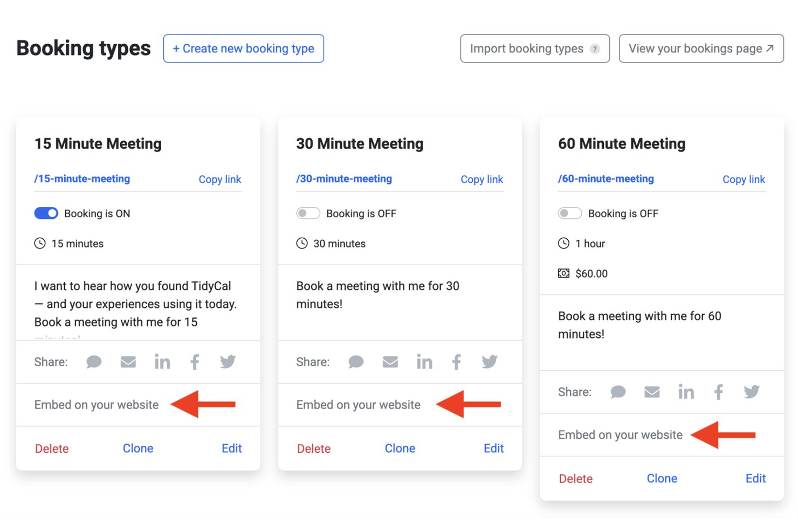Embed 15 Minute Meeting on your website
The image size is (798, 532).
coord(97,405)
